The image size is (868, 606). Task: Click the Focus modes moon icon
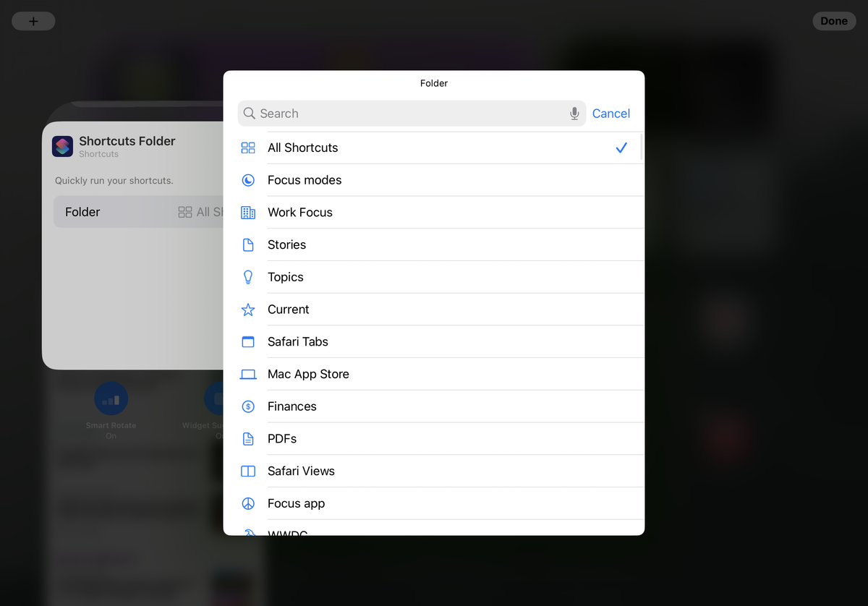(248, 180)
